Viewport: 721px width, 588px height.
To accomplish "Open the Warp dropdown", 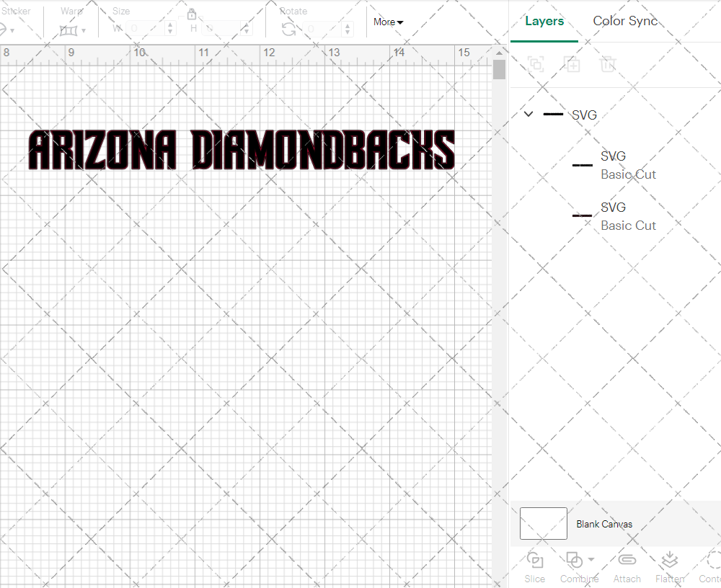I will pos(73,30).
